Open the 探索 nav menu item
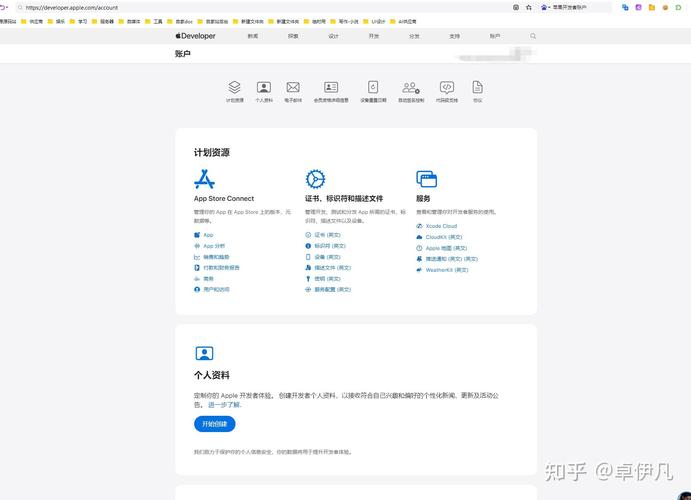691x500 pixels. (293, 36)
